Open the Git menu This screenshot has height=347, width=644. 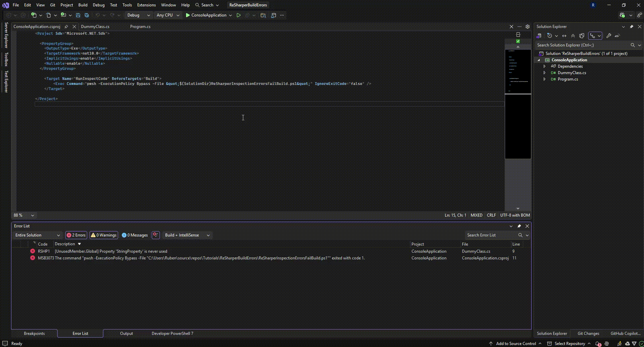point(53,5)
